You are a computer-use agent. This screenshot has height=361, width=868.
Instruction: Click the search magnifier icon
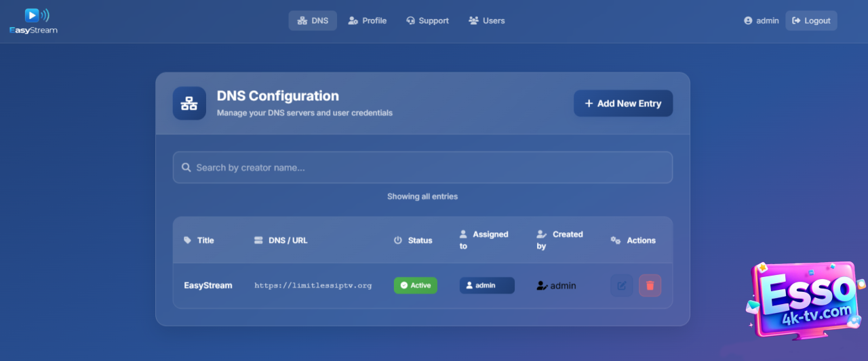[x=186, y=167]
